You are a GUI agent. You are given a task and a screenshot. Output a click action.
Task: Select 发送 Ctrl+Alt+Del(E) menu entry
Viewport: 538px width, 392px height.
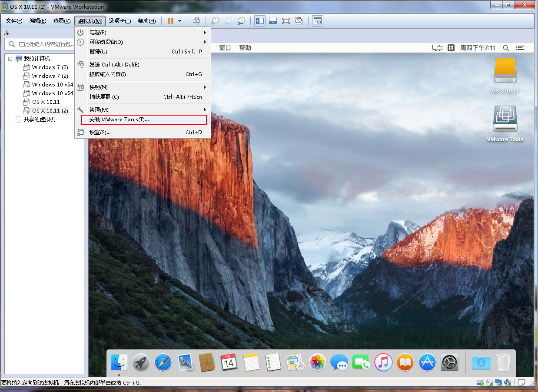[x=143, y=65]
